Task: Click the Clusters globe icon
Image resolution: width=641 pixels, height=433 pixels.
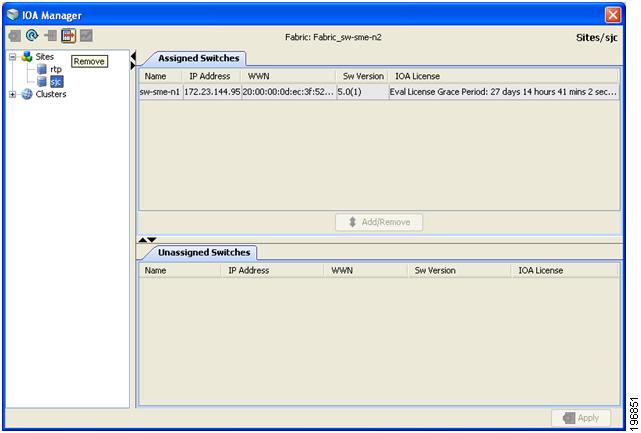Action: click(27, 94)
